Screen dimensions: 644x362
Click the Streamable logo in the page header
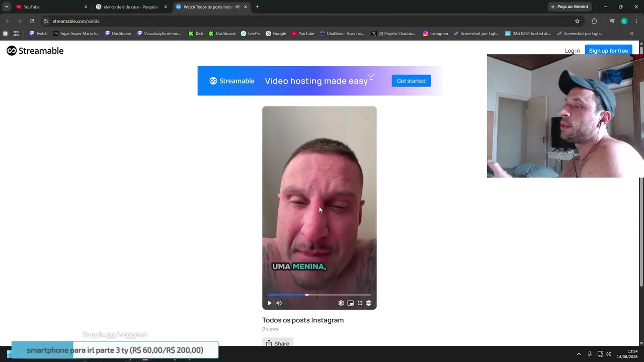coord(35,51)
